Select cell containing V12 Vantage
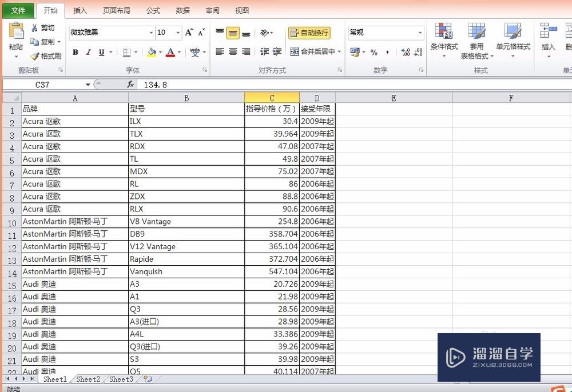Viewport: 572px width, 392px height. click(186, 247)
